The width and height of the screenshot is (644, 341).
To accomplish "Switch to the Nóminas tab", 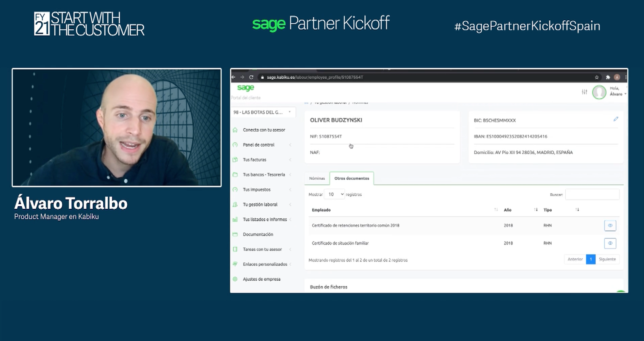I will click(x=317, y=178).
